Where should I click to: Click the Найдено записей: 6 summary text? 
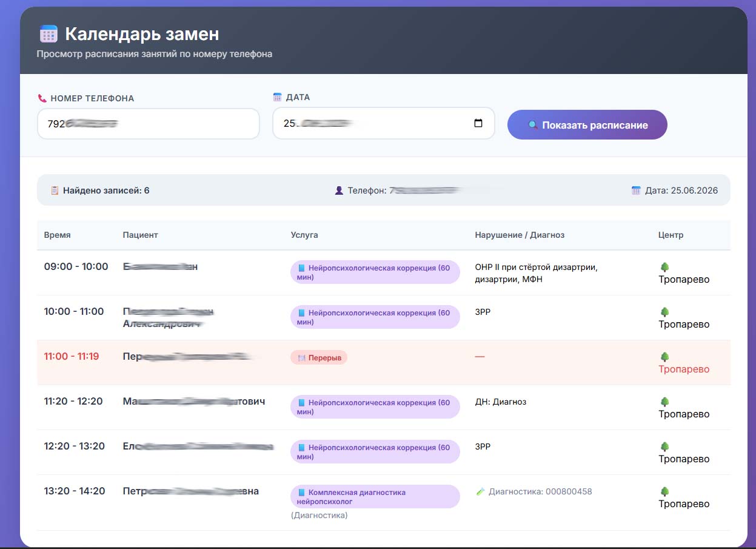(x=106, y=190)
